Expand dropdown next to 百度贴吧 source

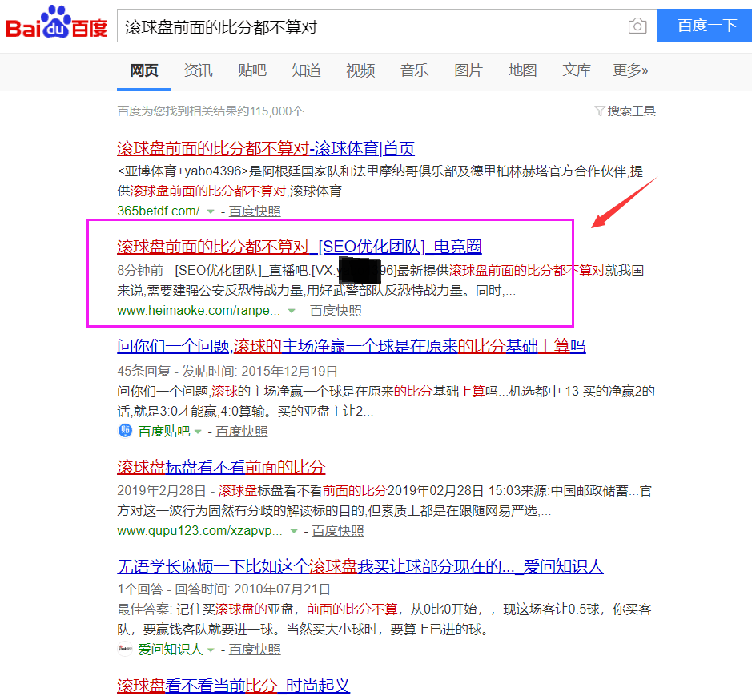coord(198,432)
